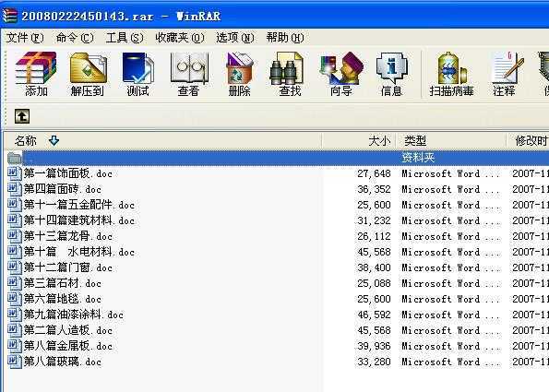This screenshot has height=392, width=549.
Task: Select file name 第九篇油漆涂料.doc
Action: tap(74, 315)
